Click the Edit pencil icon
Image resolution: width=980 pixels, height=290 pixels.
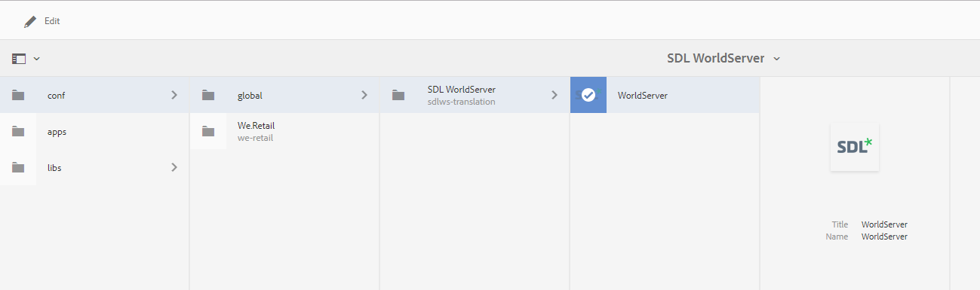click(x=30, y=21)
